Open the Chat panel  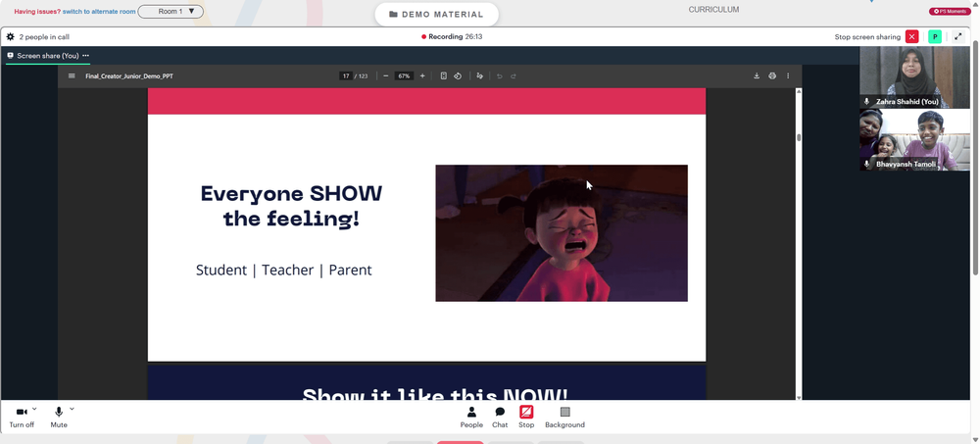[500, 418]
